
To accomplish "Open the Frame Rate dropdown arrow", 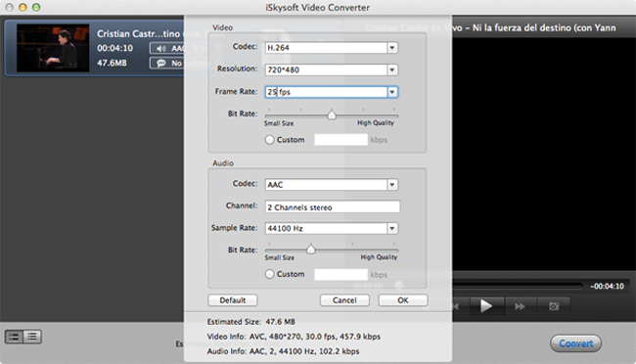I will (x=392, y=92).
